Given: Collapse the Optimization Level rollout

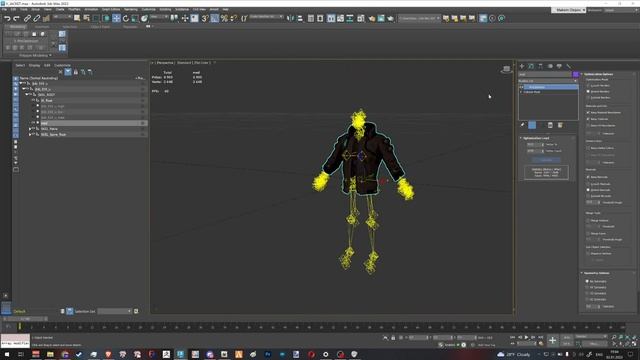Looking at the screenshot, I should click(537, 138).
